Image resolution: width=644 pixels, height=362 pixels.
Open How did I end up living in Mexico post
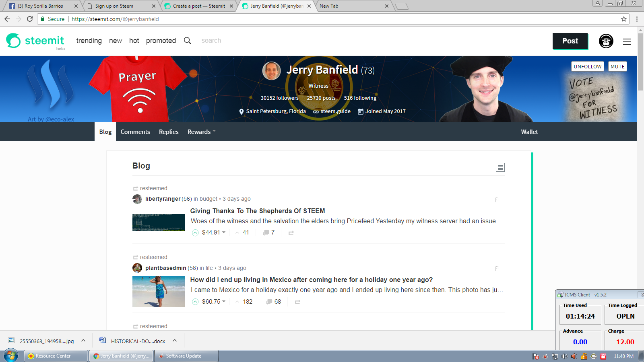312,280
